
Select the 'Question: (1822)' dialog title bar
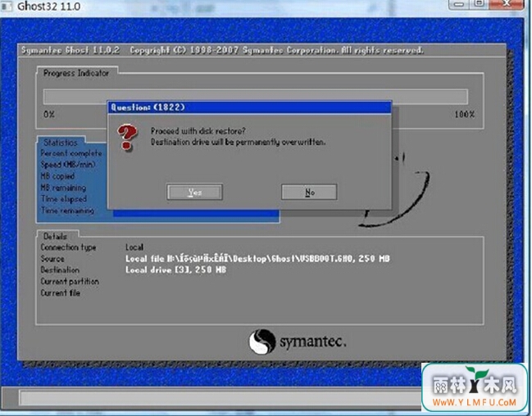pos(249,107)
